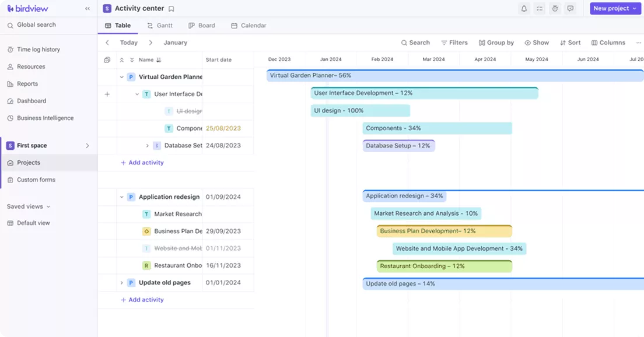Switch to Board tab
The image size is (644, 337).
[202, 26]
